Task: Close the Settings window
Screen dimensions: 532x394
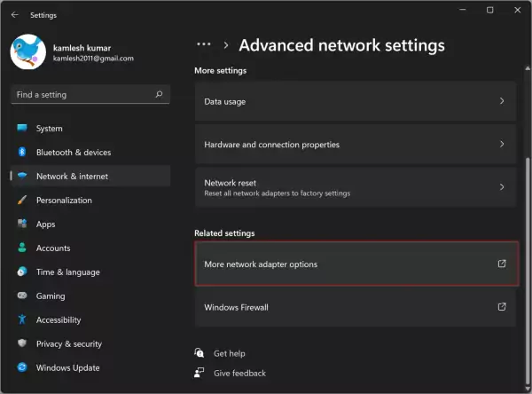Action: [518, 10]
